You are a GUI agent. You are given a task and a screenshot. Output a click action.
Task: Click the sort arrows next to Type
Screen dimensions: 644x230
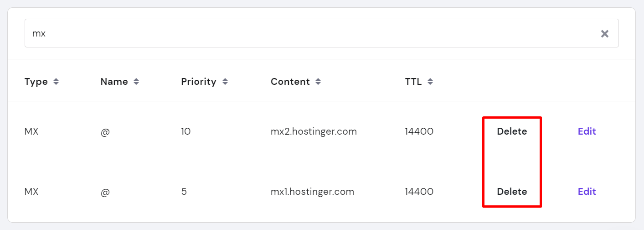click(56, 82)
